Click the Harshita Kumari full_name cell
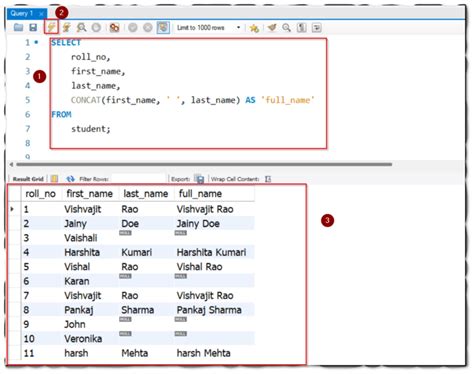This screenshot has height=374, width=474. tap(214, 252)
